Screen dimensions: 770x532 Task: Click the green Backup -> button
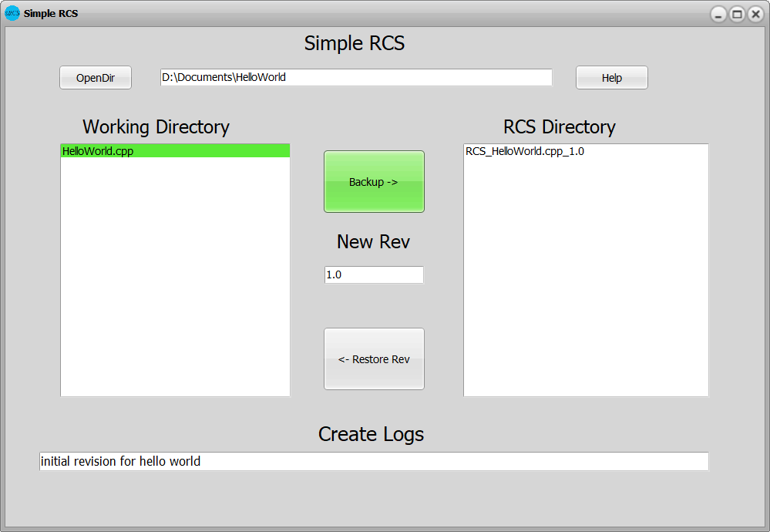(x=374, y=182)
